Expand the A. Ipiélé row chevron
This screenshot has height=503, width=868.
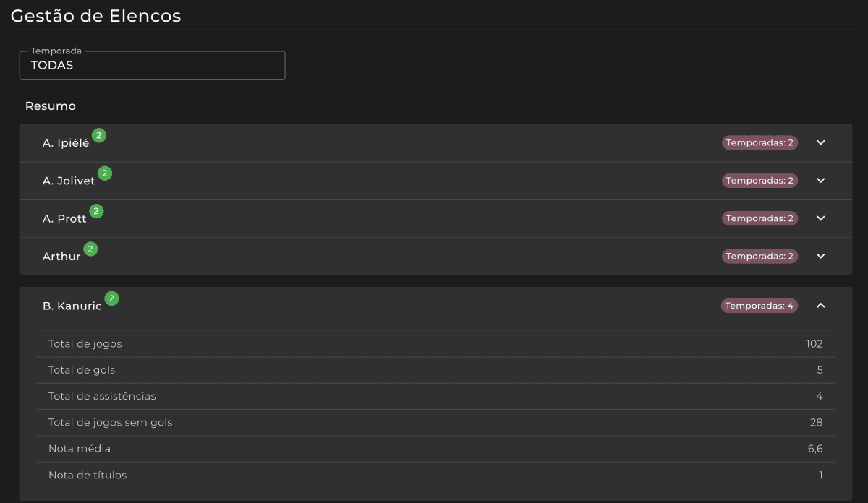[x=821, y=142]
